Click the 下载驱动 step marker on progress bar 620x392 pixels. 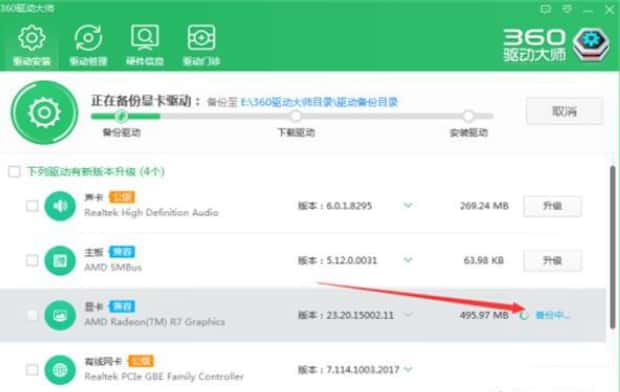[x=296, y=116]
